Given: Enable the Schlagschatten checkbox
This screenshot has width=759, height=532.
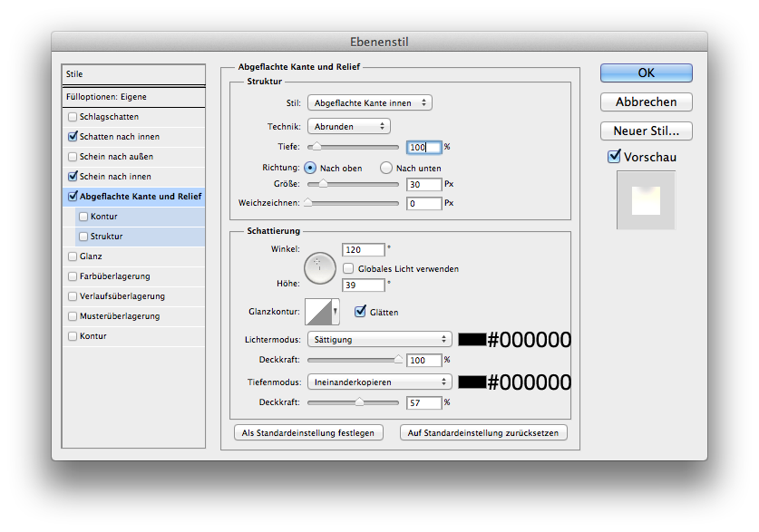Looking at the screenshot, I should click(x=73, y=117).
